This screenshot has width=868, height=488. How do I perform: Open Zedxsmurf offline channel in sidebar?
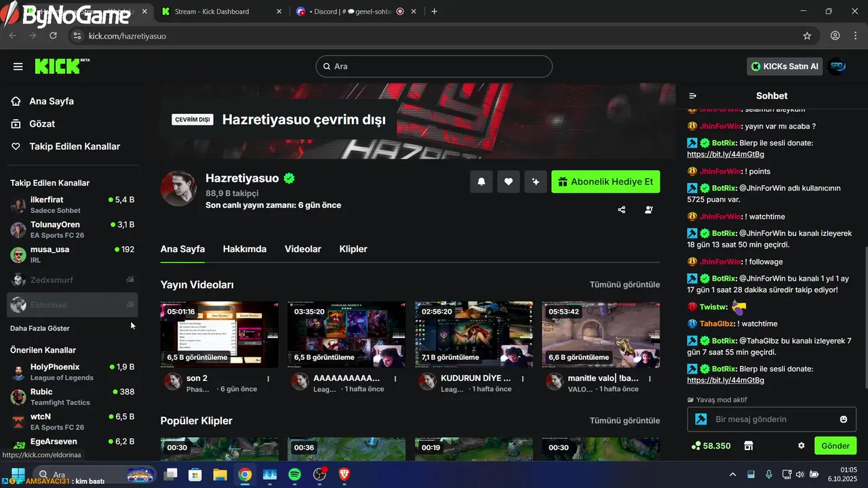coord(72,279)
